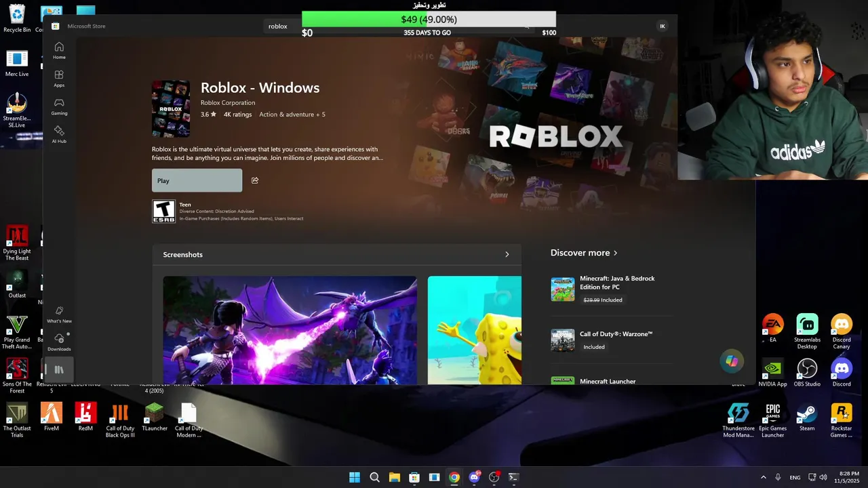Viewport: 868px width, 488px height.
Task: Open StreamElements SE.Live desktop shortcut
Action: click(x=17, y=111)
